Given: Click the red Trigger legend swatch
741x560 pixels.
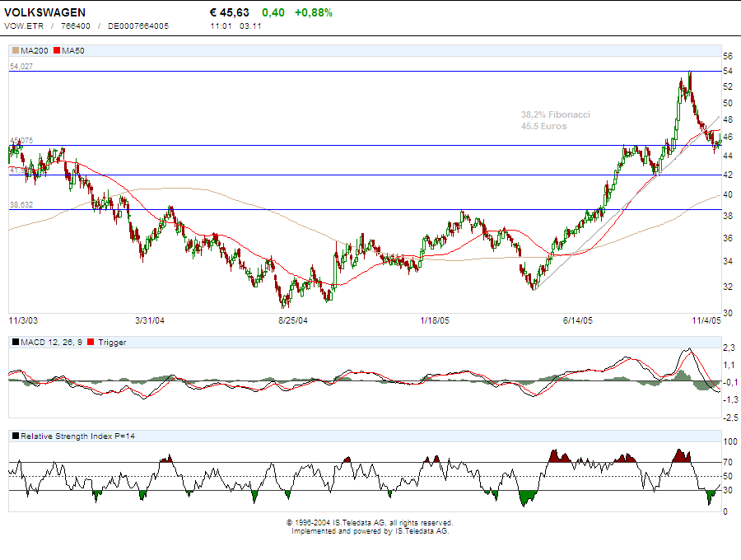Looking at the screenshot, I should [x=91, y=342].
